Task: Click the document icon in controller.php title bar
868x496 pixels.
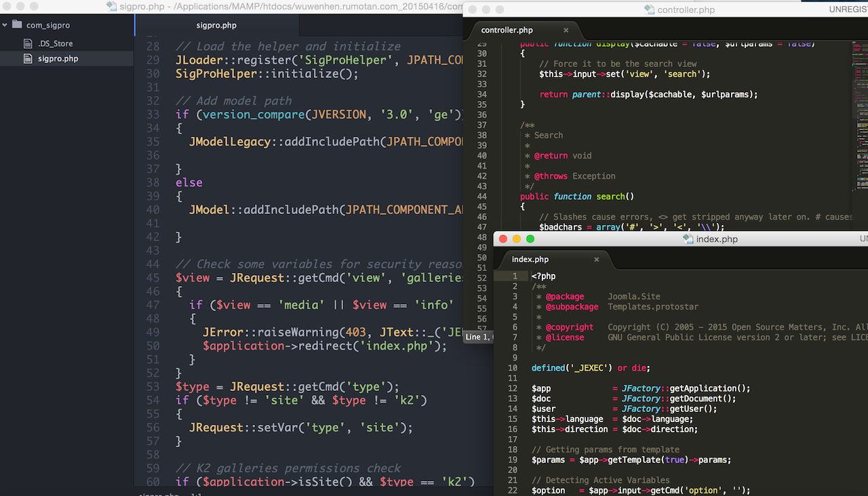Action: [650, 9]
